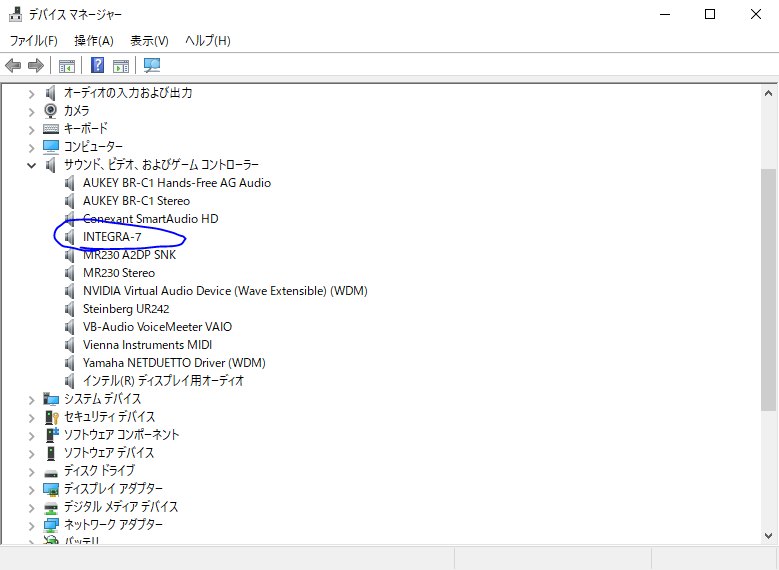This screenshot has width=779, height=570.
Task: Click the speaker icon beside オーディオの入力および出力
Action: (x=51, y=93)
